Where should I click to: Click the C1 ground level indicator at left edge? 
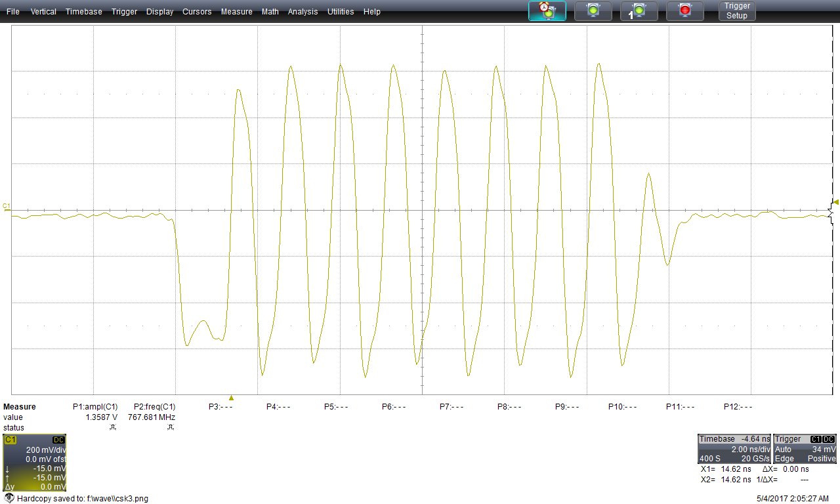point(7,206)
